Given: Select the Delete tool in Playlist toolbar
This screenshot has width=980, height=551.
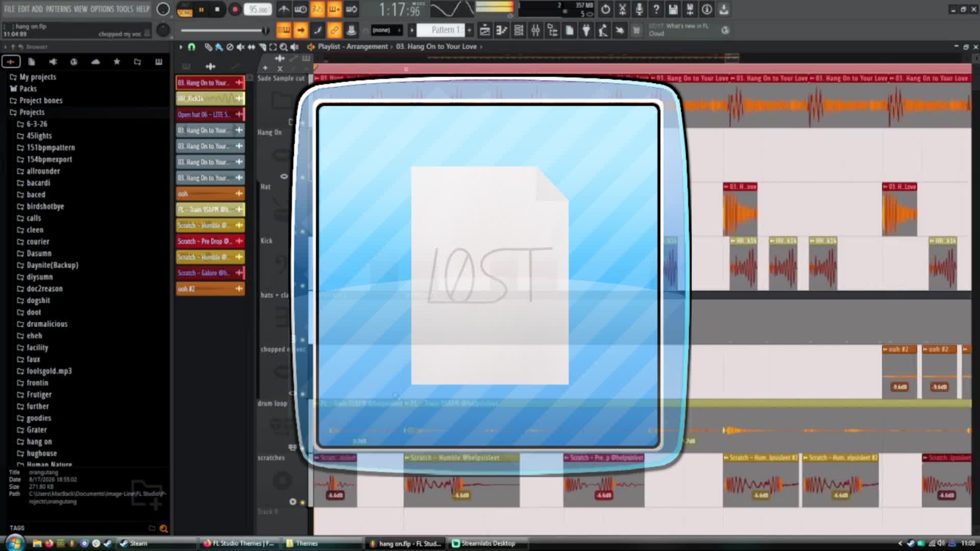Looking at the screenshot, I should click(230, 47).
